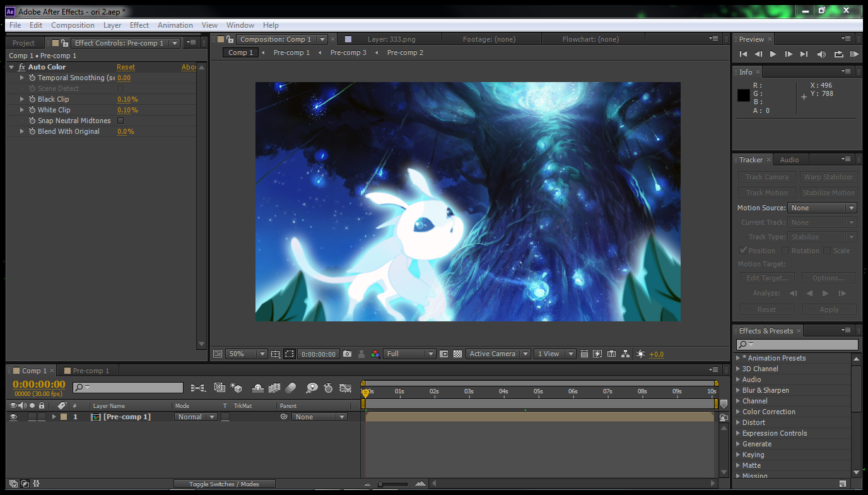This screenshot has width=868, height=495.
Task: Open the Composition menu
Action: [x=73, y=25]
